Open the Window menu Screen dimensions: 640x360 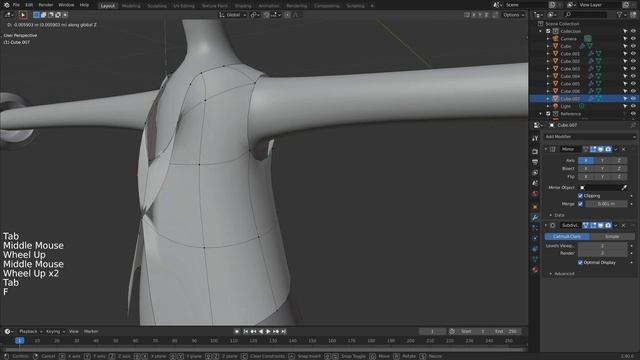tap(66, 5)
